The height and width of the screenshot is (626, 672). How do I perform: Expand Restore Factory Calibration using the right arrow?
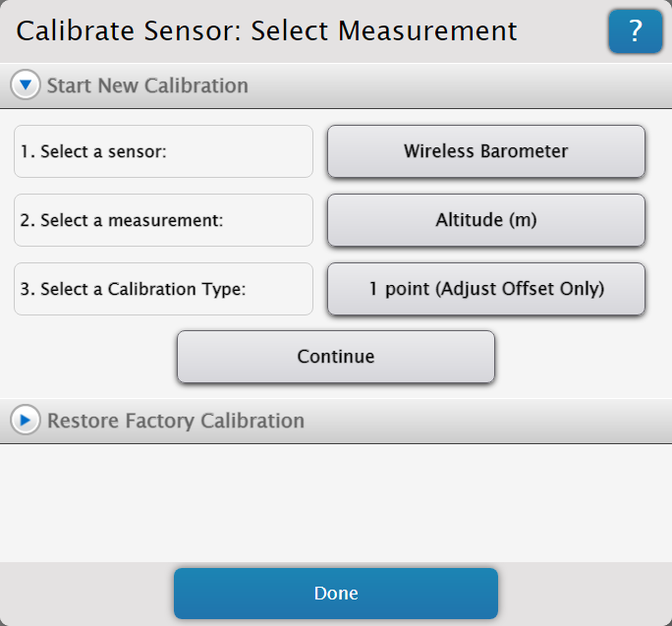pos(26,420)
